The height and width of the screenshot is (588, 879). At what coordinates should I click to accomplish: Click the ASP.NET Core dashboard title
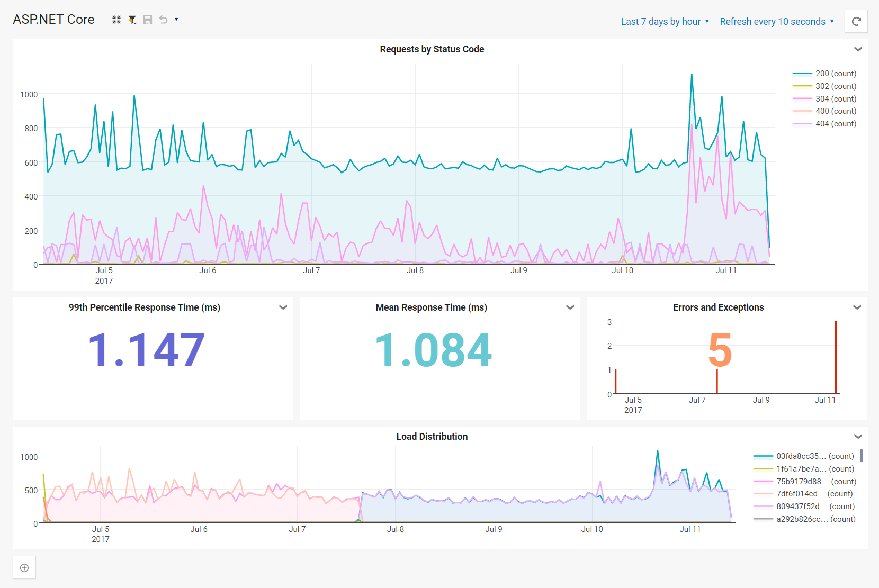[54, 20]
